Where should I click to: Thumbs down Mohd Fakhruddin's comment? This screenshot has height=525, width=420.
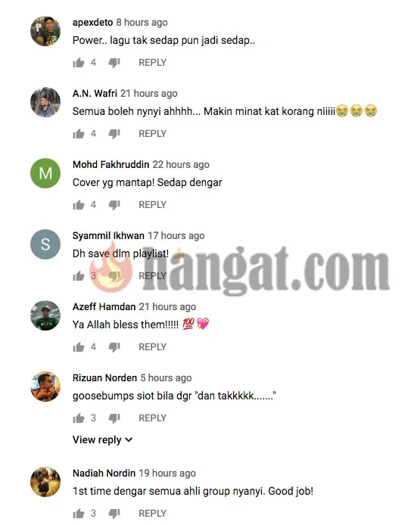114,204
